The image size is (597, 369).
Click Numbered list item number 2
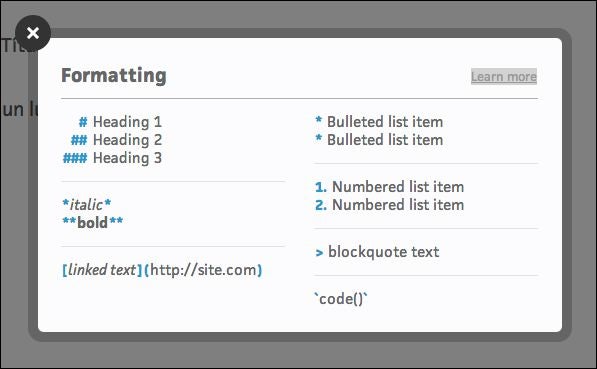(389, 205)
